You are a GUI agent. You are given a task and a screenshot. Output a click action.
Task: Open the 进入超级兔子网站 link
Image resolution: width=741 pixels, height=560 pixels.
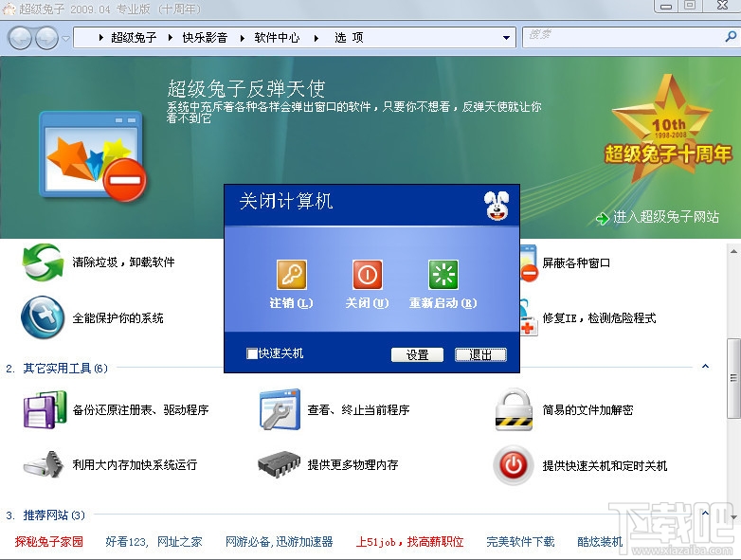point(666,217)
